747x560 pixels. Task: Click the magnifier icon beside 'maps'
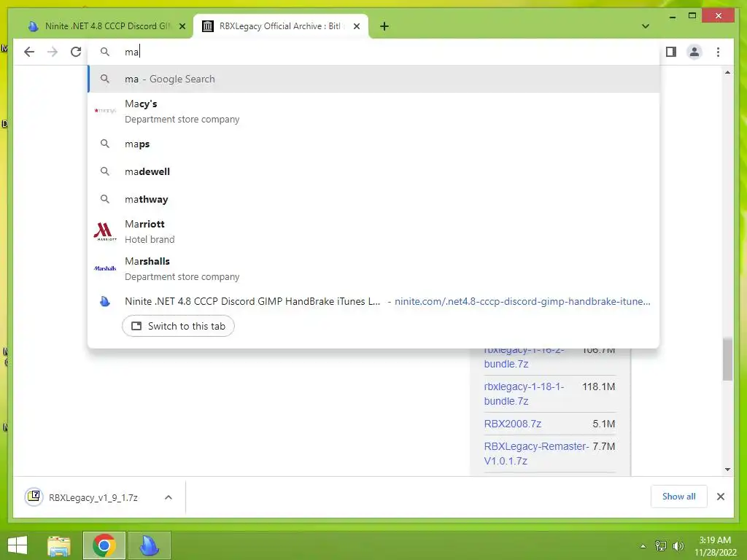[x=105, y=144]
